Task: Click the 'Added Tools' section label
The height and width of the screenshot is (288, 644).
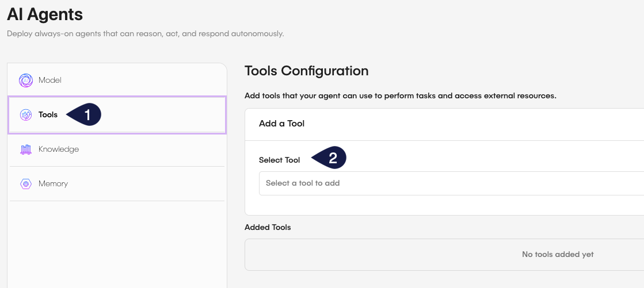Action: coord(268,228)
